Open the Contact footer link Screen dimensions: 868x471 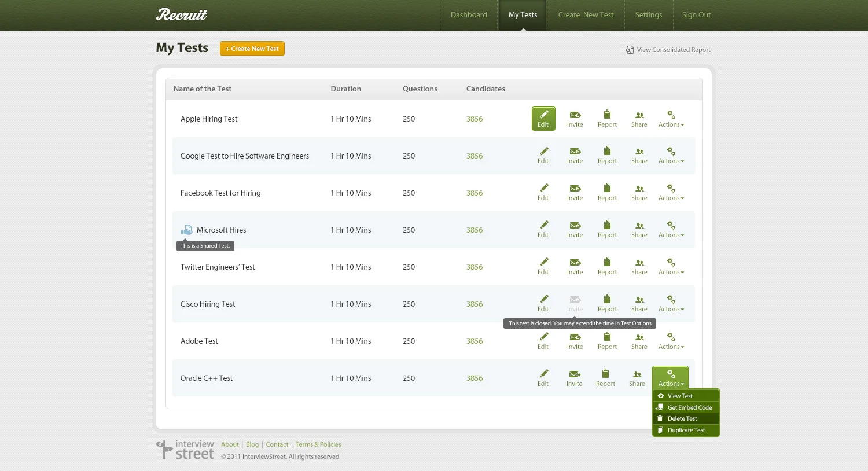tap(277, 444)
